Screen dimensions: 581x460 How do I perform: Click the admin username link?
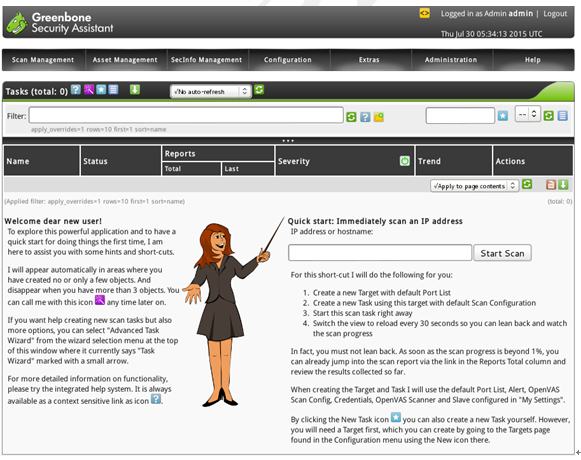520,14
